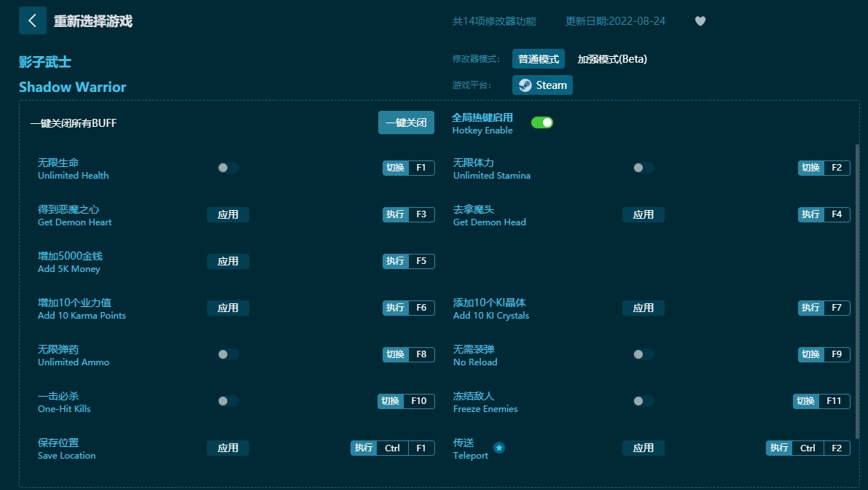Click F8 hotkey for Unlimited Ammo
Screen dimensions: 868x490
[421, 354]
